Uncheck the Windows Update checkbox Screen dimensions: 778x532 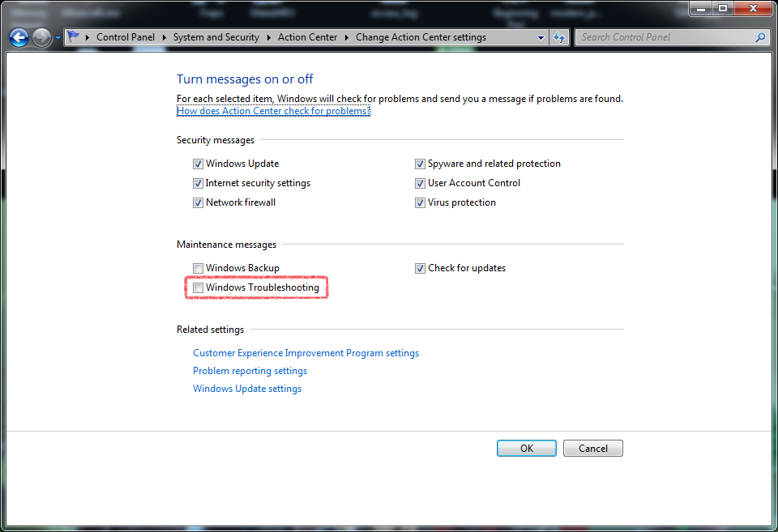198,164
